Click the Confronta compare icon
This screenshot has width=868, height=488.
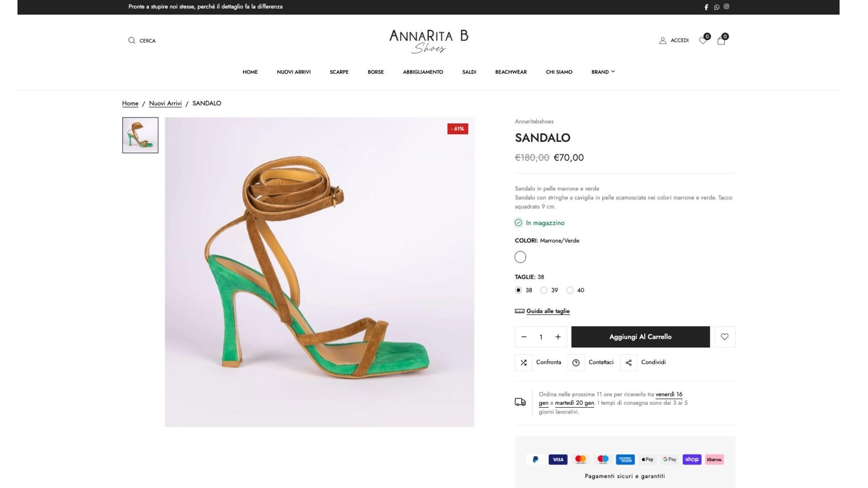point(524,363)
